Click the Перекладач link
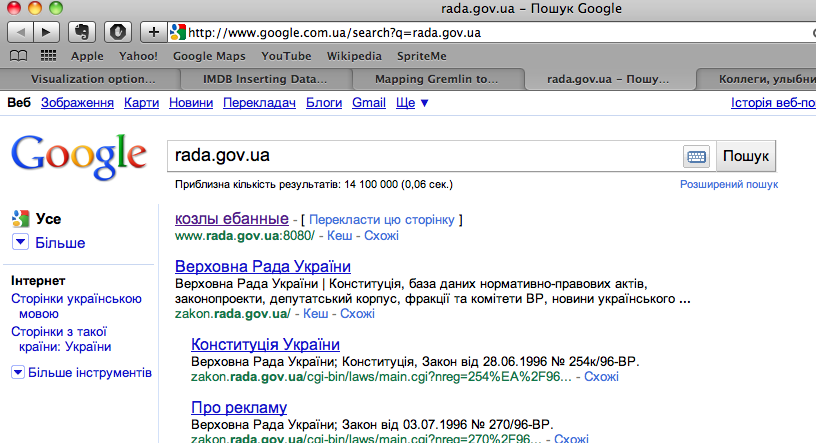Image resolution: width=816 pixels, height=443 pixels. (260, 103)
